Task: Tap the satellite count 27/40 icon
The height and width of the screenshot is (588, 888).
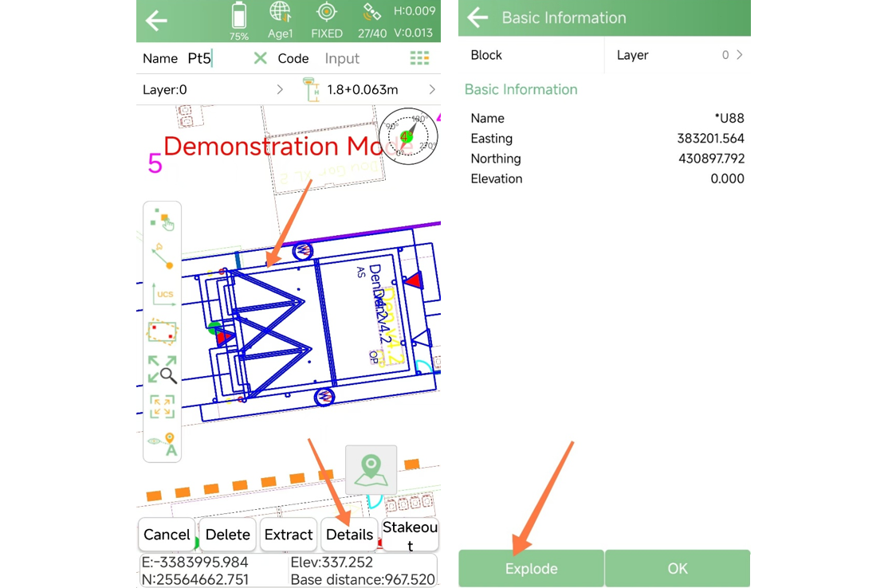Action: (371, 20)
